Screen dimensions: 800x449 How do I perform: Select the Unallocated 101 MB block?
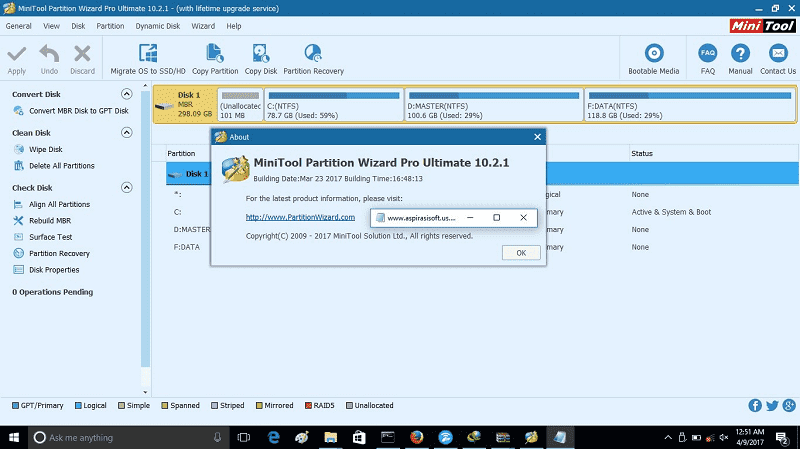[x=240, y=105]
